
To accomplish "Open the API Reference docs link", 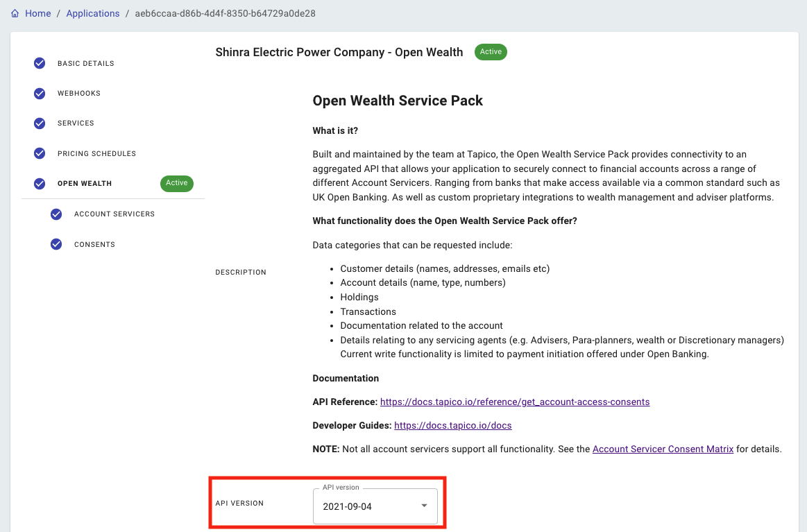I will pyautogui.click(x=515, y=402).
